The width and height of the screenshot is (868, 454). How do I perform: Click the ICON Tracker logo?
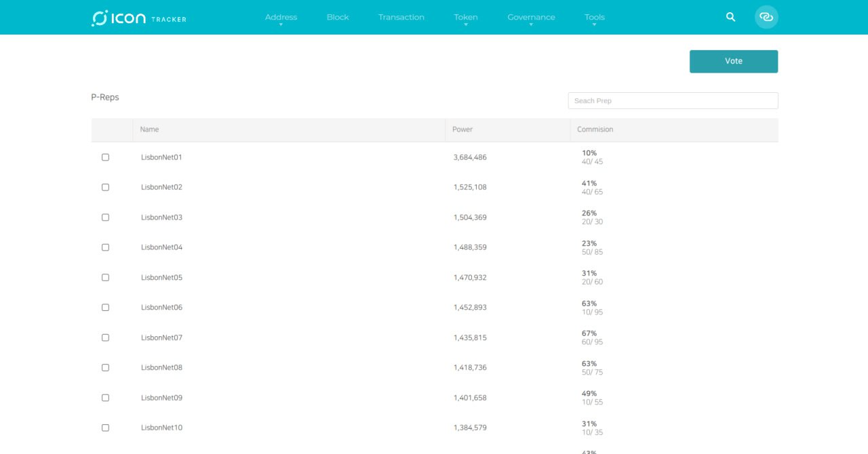coord(139,18)
